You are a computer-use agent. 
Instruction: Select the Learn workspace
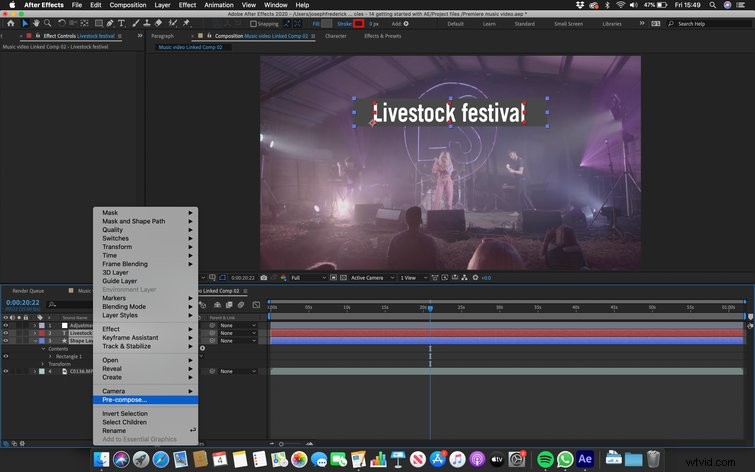(489, 24)
